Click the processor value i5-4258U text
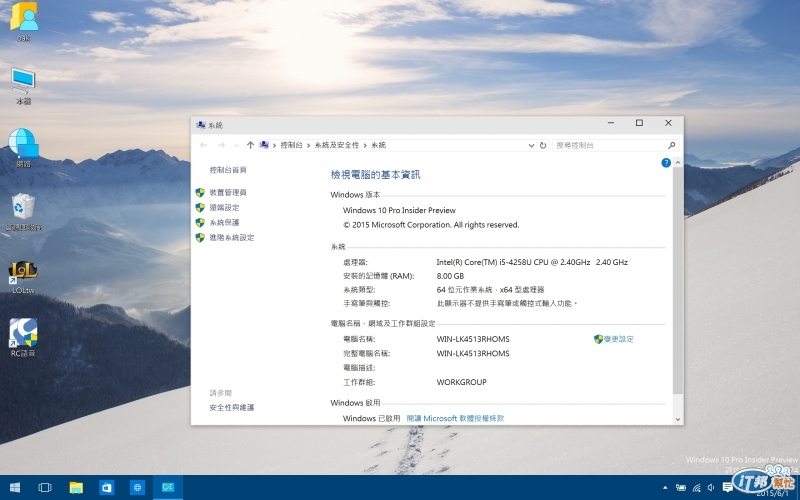800x500 pixels. (x=532, y=262)
